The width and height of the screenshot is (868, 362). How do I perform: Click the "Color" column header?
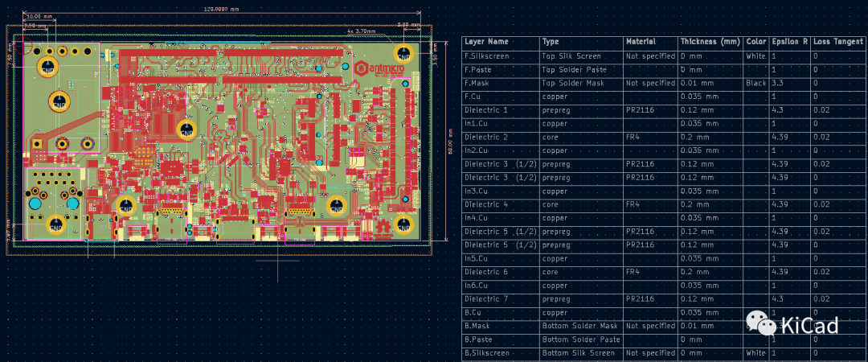[756, 42]
